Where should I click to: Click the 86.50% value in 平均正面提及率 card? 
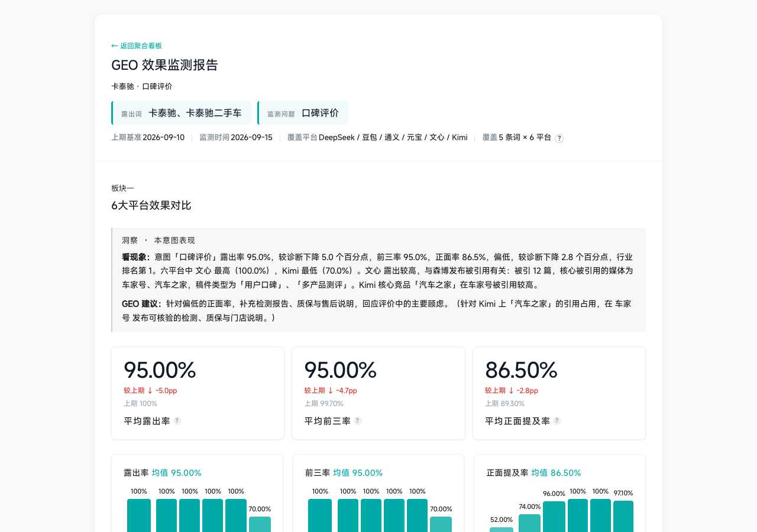tap(521, 370)
